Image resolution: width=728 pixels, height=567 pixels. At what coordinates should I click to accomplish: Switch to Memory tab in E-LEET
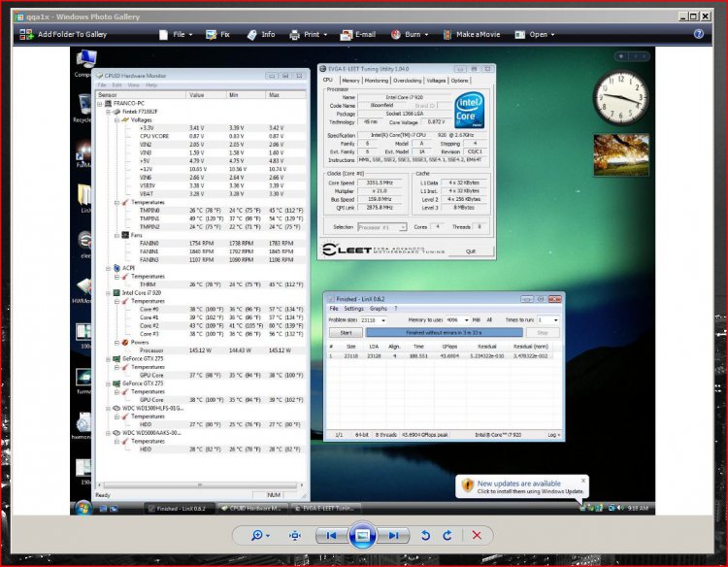click(350, 81)
